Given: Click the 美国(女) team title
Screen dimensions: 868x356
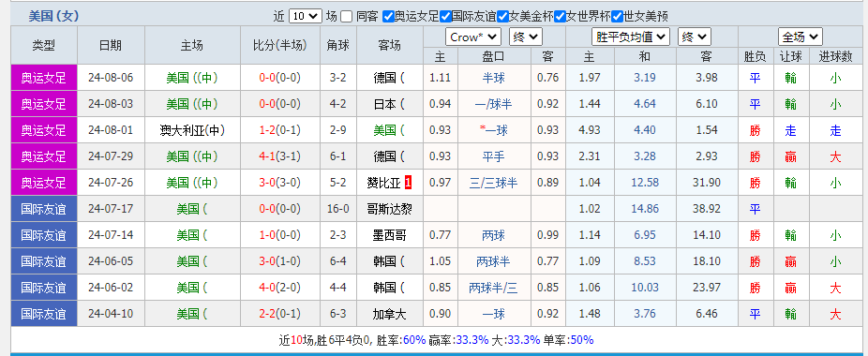Looking at the screenshot, I should tap(53, 16).
